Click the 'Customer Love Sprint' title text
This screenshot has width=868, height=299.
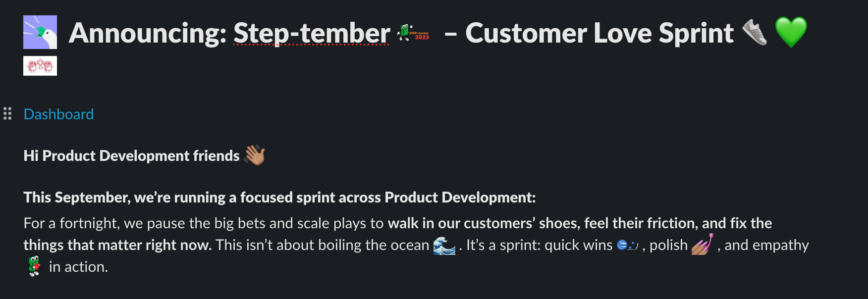click(599, 33)
